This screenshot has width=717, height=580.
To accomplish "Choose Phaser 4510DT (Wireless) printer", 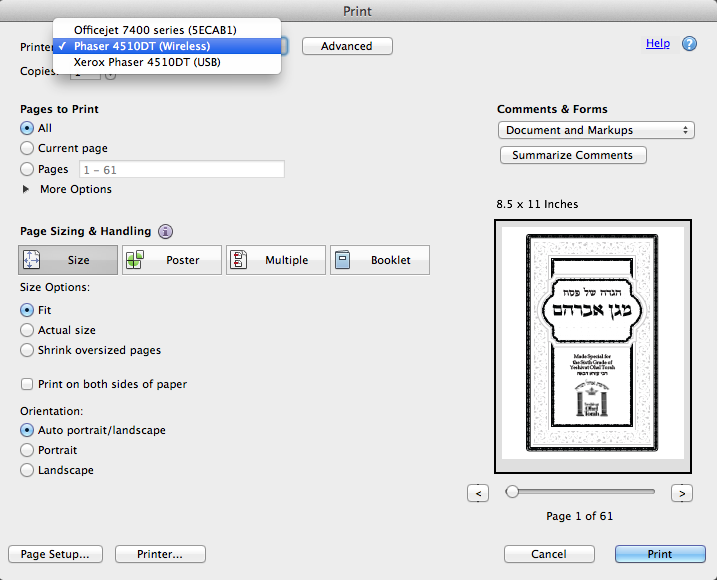I will pyautogui.click(x=167, y=46).
